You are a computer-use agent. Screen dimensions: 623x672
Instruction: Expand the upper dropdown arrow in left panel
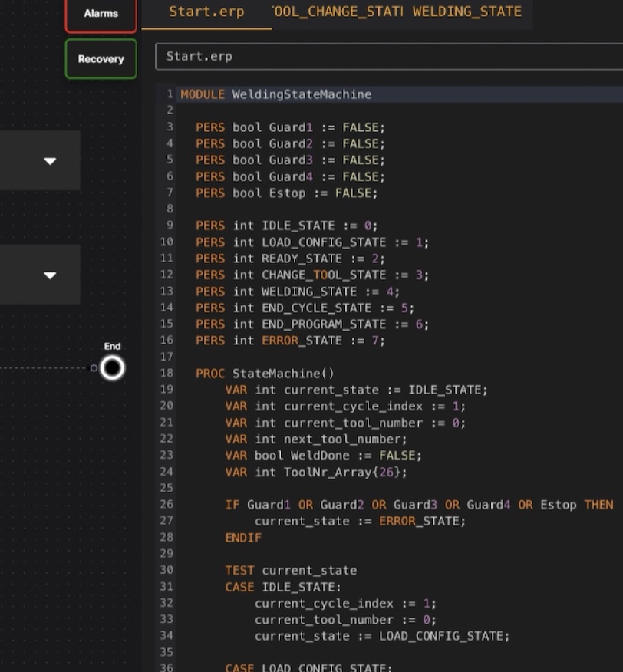click(50, 161)
